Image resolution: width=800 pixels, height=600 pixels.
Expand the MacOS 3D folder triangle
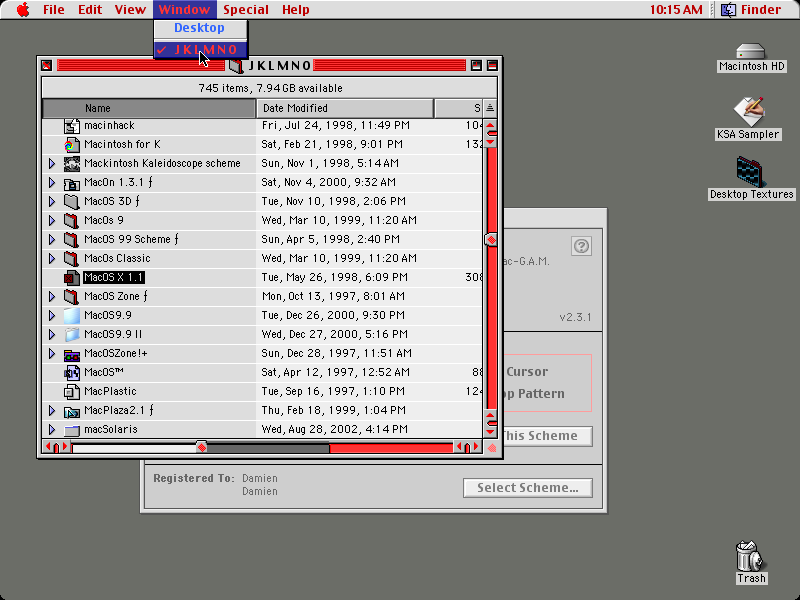[52, 202]
